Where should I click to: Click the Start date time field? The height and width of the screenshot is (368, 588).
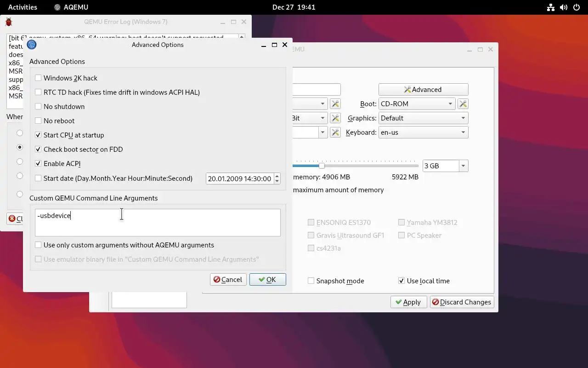coord(239,178)
